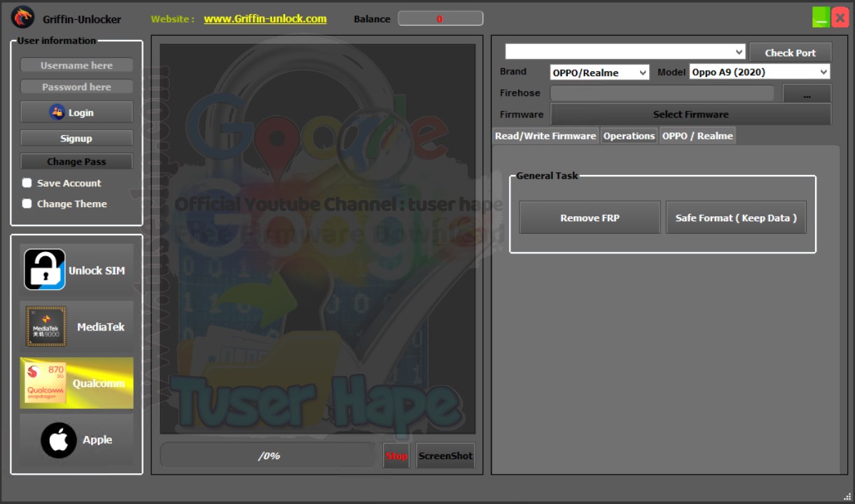Click the Unlock SIM padlock icon
The image size is (855, 504).
45,269
